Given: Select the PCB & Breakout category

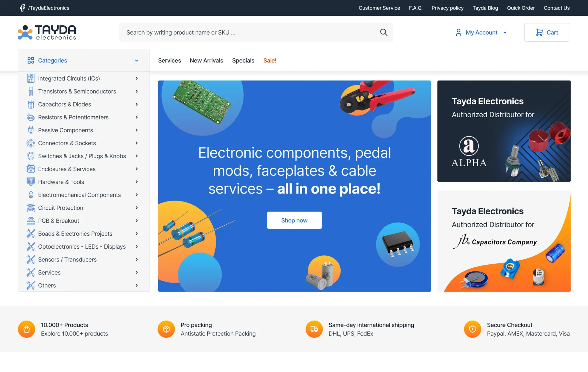Looking at the screenshot, I should pos(58,221).
